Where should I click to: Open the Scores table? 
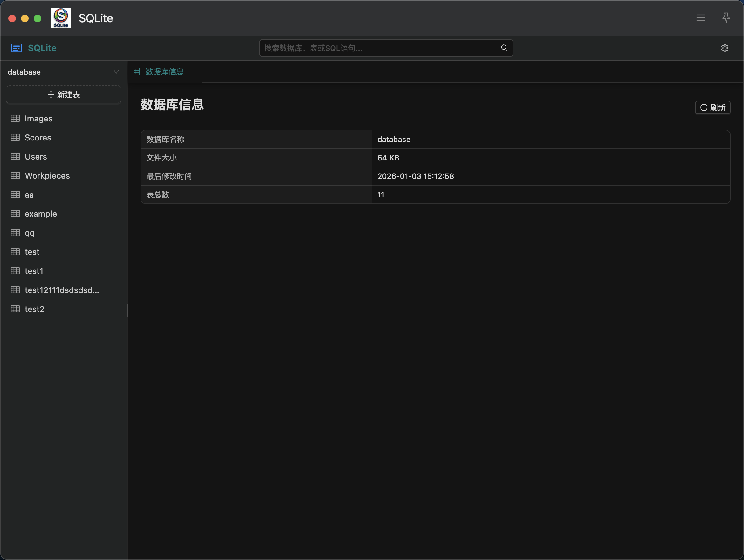38,138
